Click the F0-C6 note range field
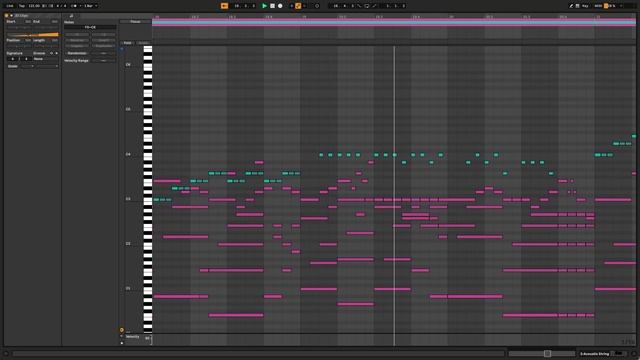This screenshot has width=640, height=360. point(90,27)
